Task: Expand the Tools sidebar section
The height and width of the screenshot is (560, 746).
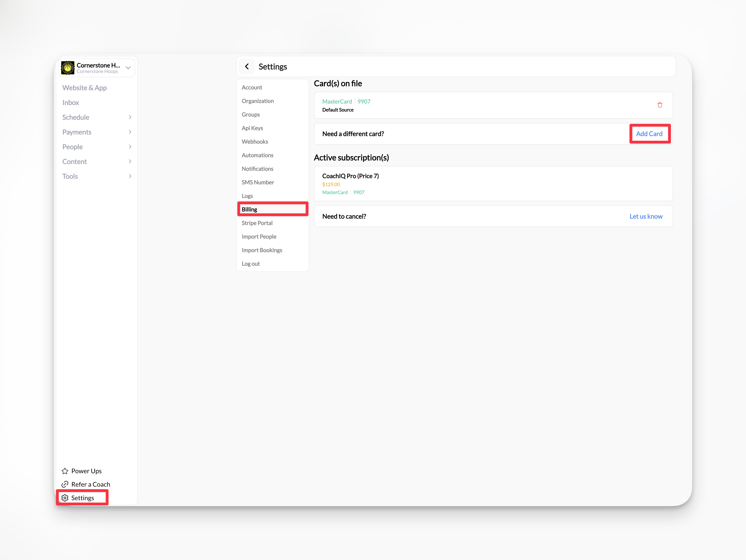Action: pos(130,176)
